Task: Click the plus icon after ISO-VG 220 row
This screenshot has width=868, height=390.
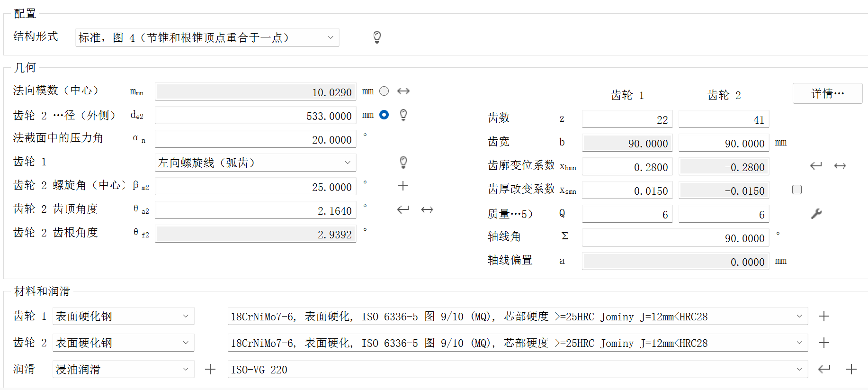Action: (x=851, y=369)
